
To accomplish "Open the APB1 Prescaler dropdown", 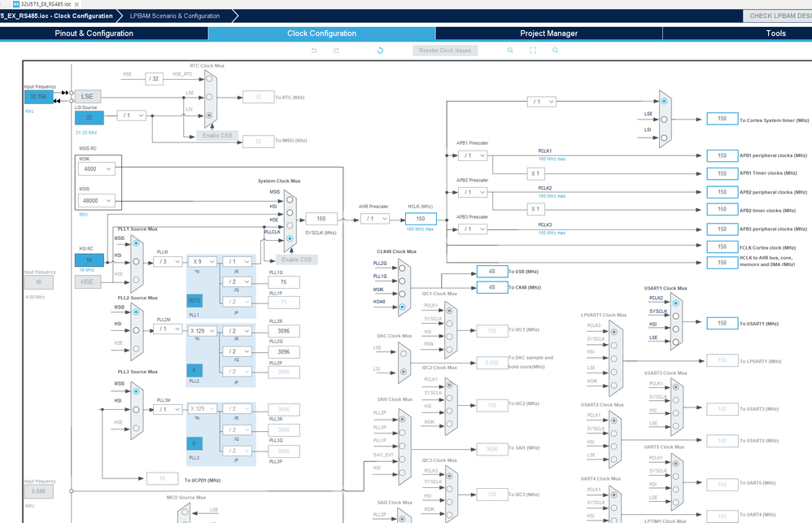I will 472,155.
